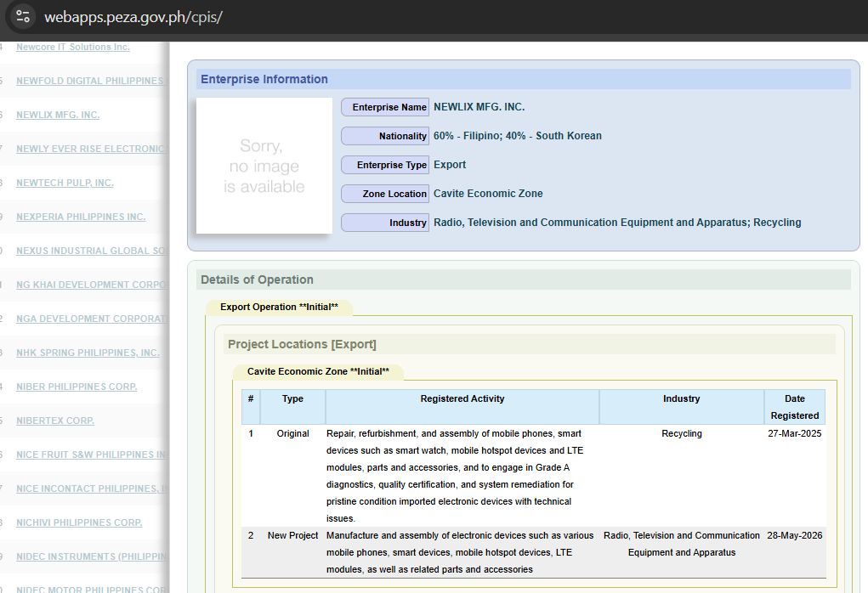The width and height of the screenshot is (868, 593).
Task: Open the NG KHAI DEVELOPMENT CORPO link
Action: [x=91, y=285]
